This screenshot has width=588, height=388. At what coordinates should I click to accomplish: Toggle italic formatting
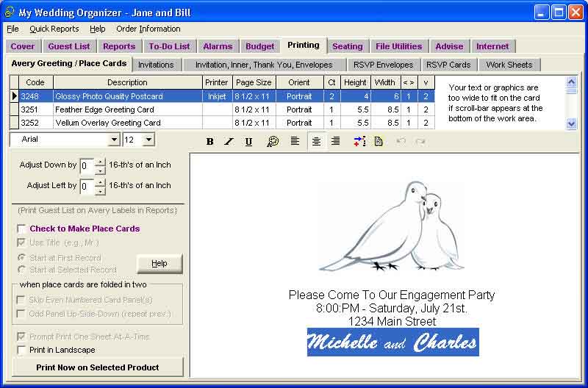click(x=229, y=141)
